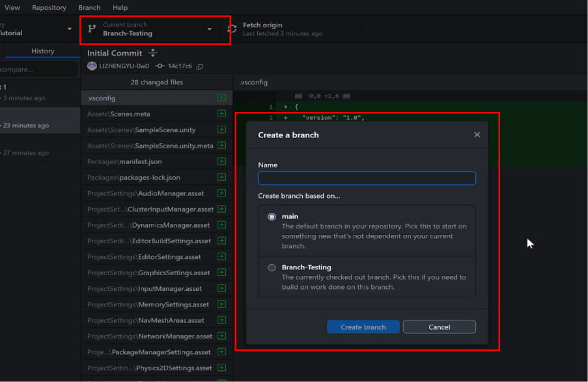Click the Fetch origin refresh icon

point(231,27)
